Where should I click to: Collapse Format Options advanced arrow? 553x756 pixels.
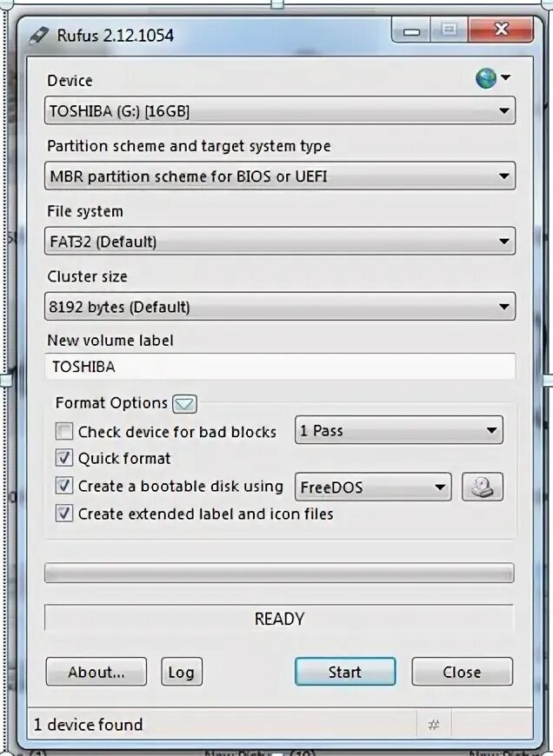(x=184, y=404)
